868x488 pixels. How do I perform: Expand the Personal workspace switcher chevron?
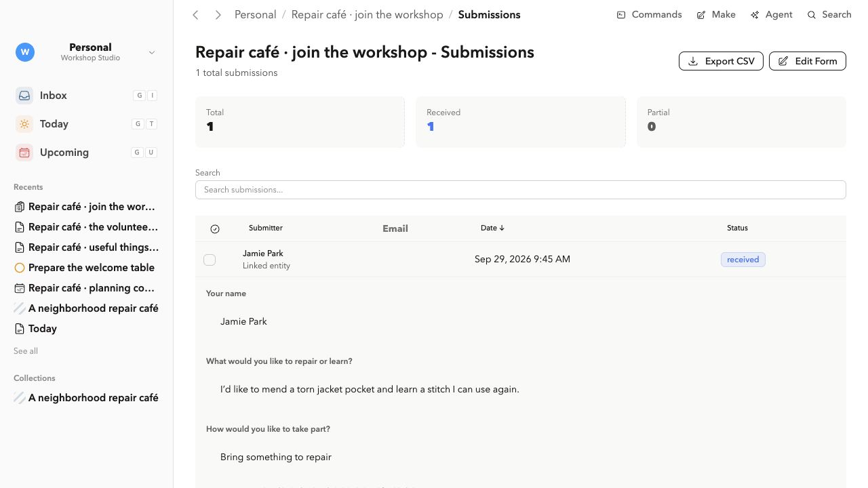tap(152, 52)
